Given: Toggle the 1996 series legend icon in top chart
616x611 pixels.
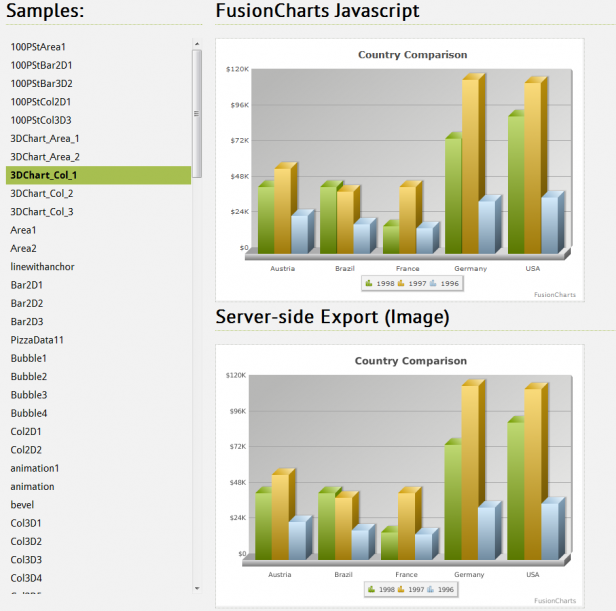Looking at the screenshot, I should tap(433, 284).
